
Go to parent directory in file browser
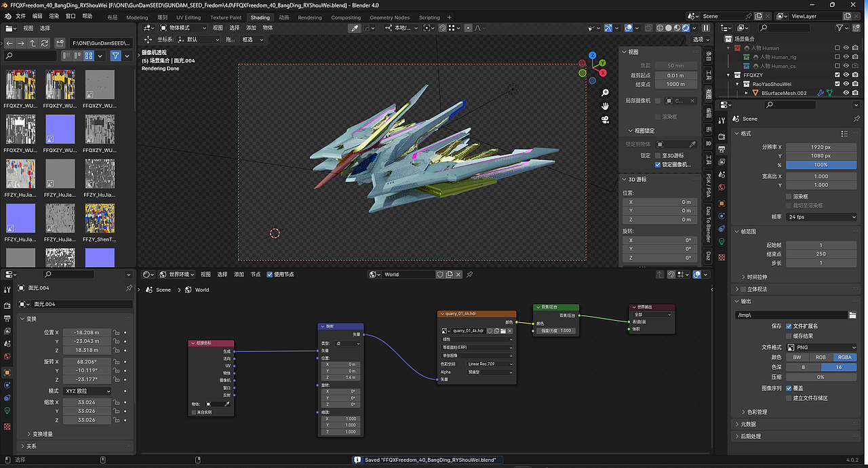pyautogui.click(x=33, y=43)
